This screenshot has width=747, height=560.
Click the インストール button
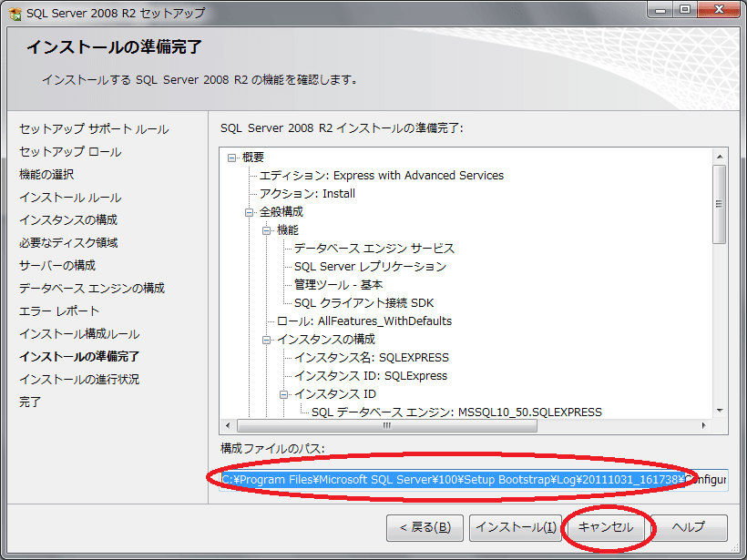tap(514, 527)
